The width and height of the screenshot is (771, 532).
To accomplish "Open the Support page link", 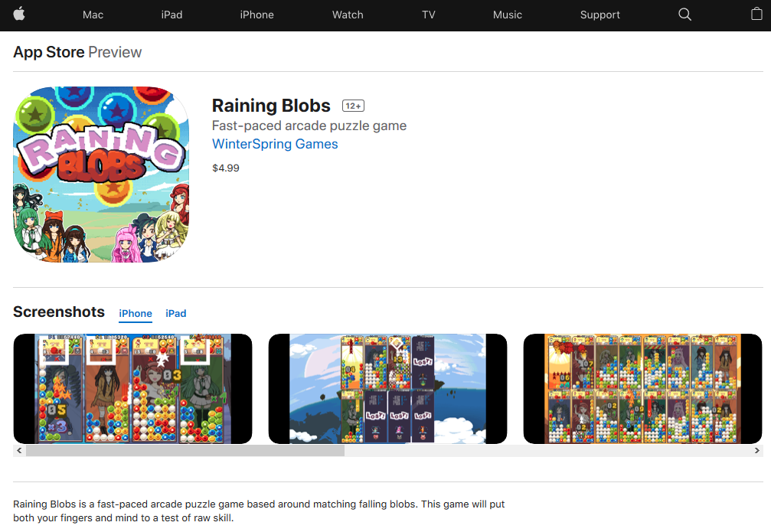I will tap(600, 15).
